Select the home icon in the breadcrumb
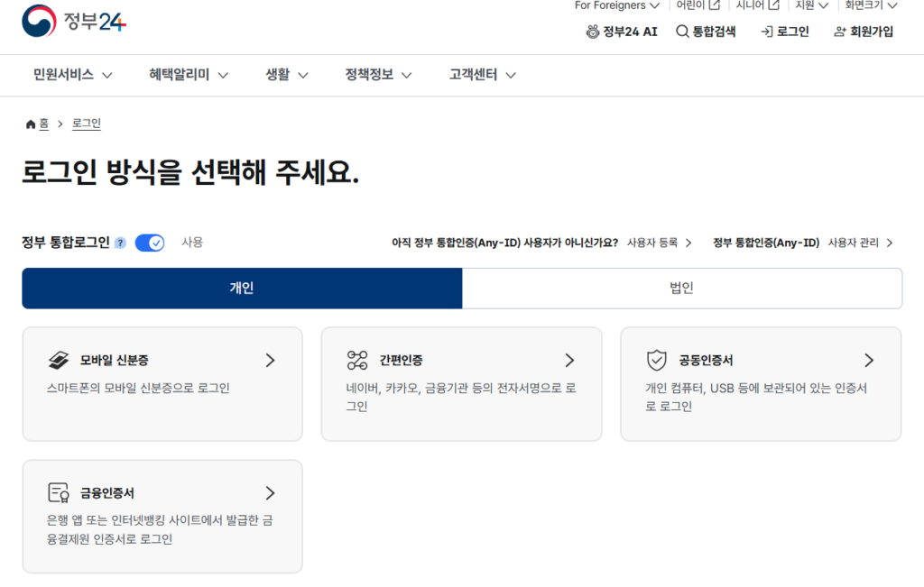 tap(30, 123)
